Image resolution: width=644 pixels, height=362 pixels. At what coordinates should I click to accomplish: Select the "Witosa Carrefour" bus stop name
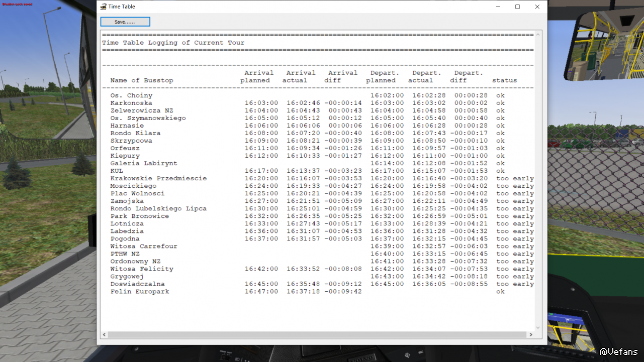pyautogui.click(x=144, y=246)
